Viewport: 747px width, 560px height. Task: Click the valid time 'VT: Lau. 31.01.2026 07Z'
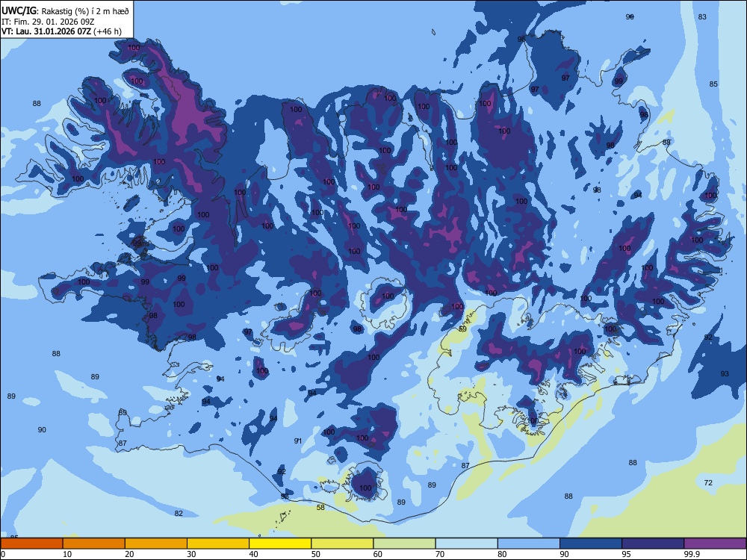point(46,31)
